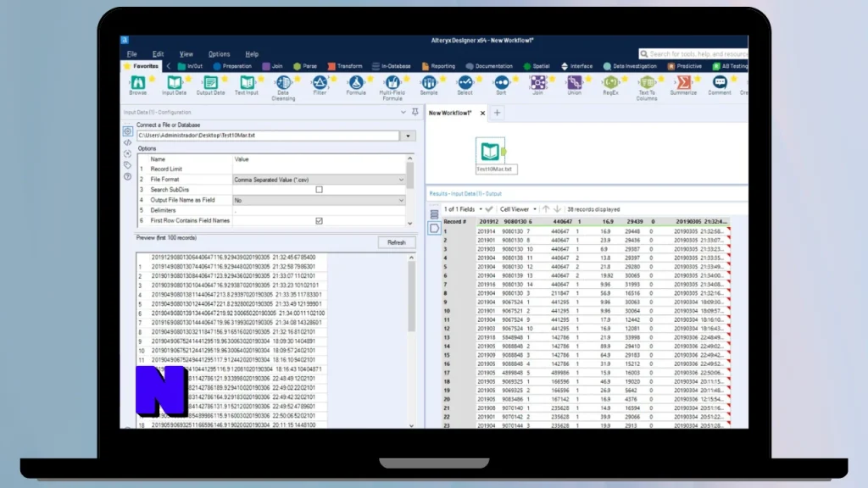Select the Data Cleansing tool icon

pyautogui.click(x=283, y=84)
